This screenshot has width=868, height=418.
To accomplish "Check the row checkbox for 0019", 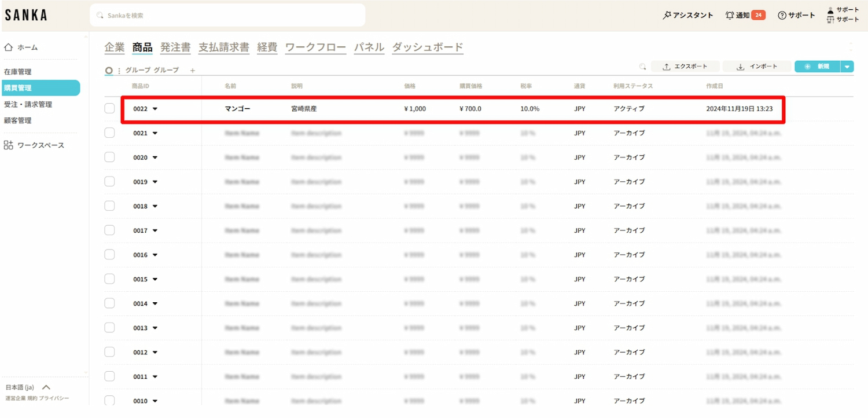I will pos(110,181).
